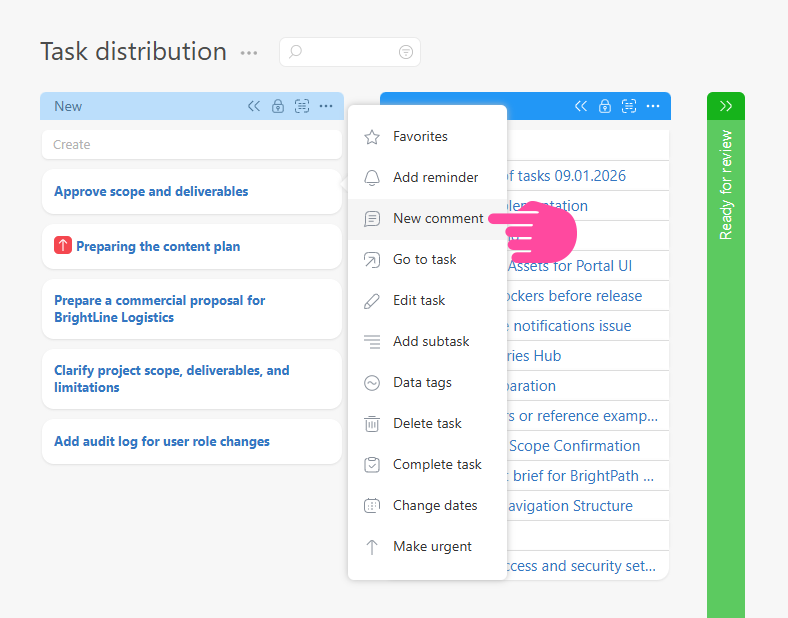Choose Add reminder in the context menu
Viewport: 788px width, 618px height.
tap(435, 177)
